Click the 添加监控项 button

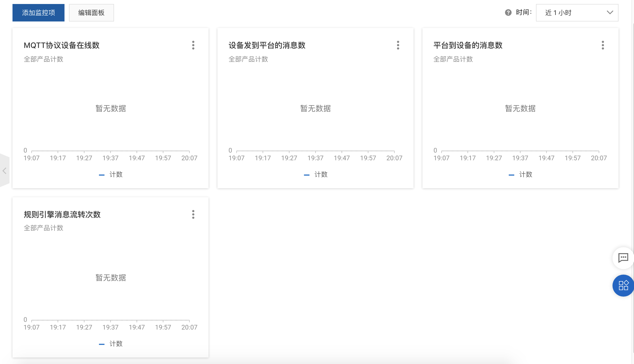(38, 12)
